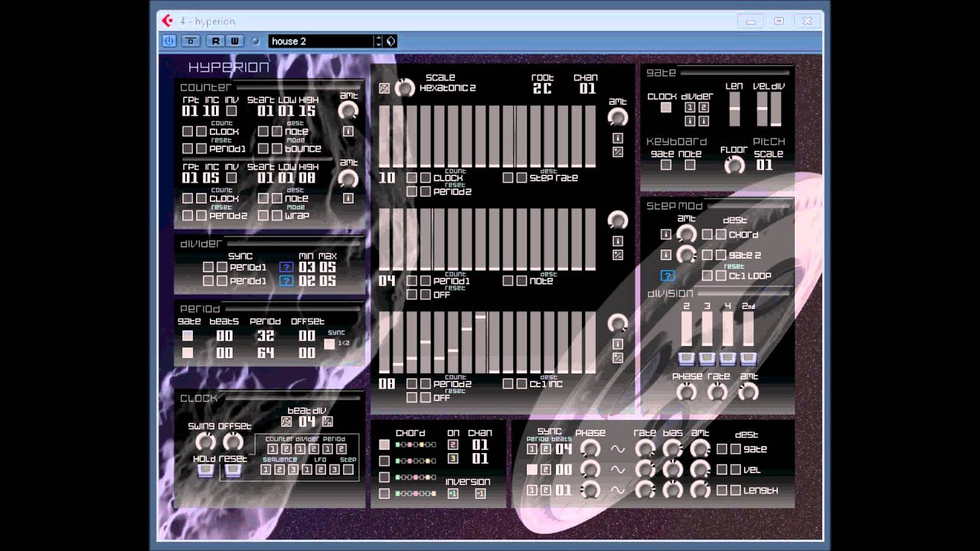Click the third LFO sine waveform icon

[x=617, y=491]
